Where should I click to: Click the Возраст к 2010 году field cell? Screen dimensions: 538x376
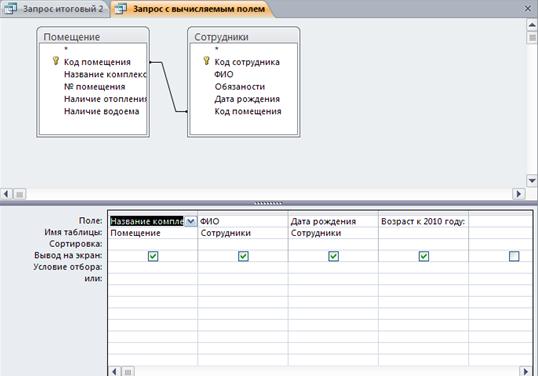pos(423,222)
